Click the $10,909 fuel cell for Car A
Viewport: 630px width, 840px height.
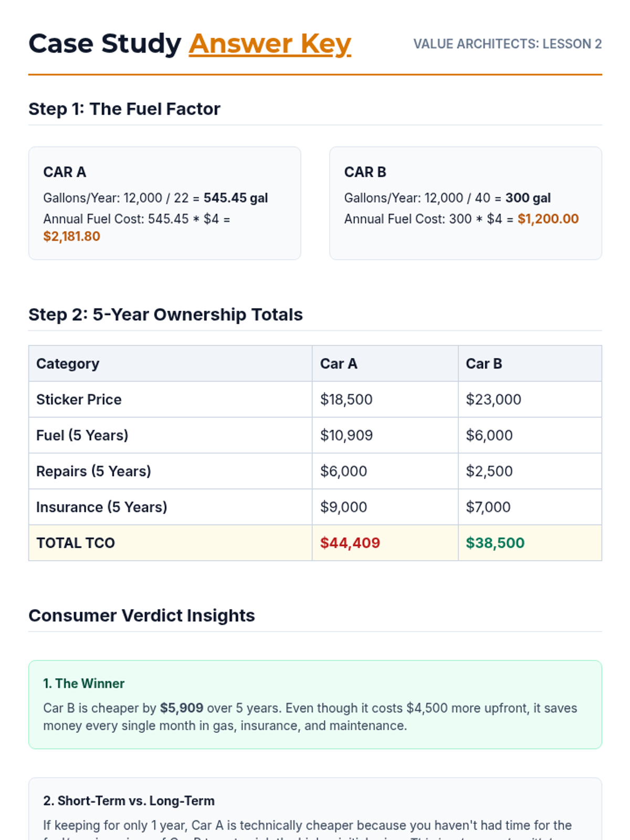[346, 435]
